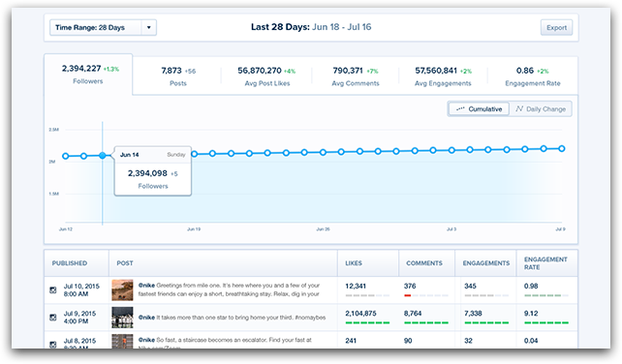This screenshot has width=622, height=364.
Task: Switch chart to Daily Change view
Action: point(541,108)
